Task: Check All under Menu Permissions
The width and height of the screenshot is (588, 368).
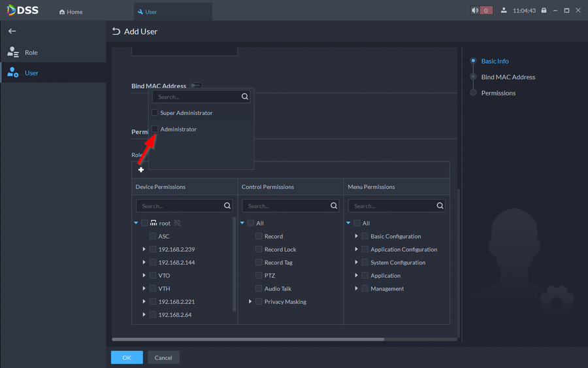Action: (x=357, y=223)
